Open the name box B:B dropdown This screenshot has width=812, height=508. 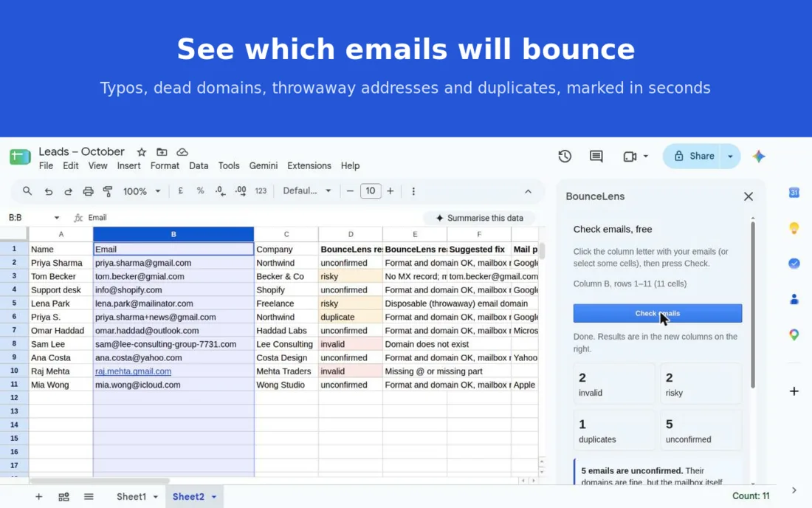point(56,218)
